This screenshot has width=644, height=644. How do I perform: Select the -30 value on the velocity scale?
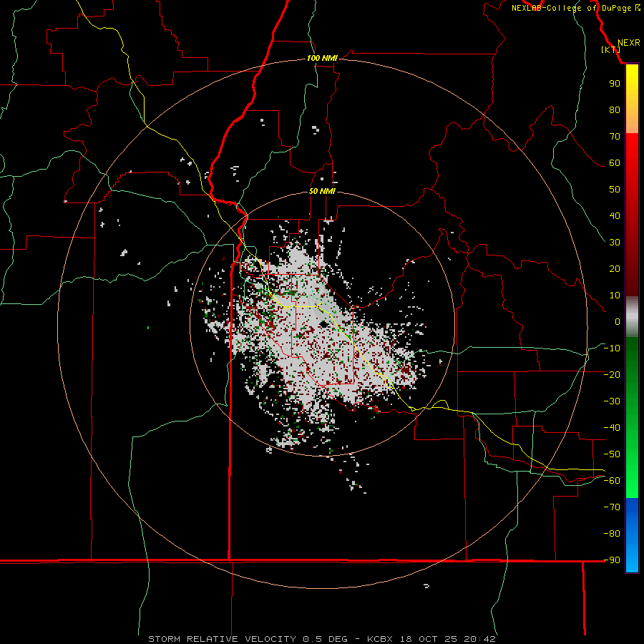point(612,401)
